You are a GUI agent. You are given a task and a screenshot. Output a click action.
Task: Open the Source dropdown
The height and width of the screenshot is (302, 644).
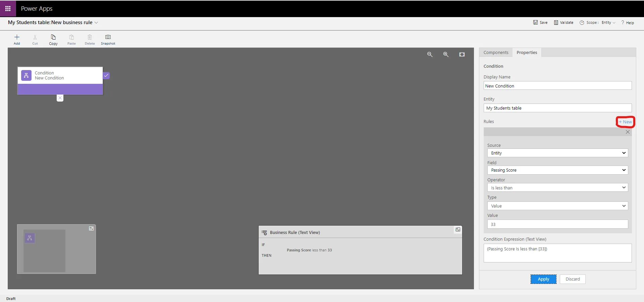(x=557, y=153)
